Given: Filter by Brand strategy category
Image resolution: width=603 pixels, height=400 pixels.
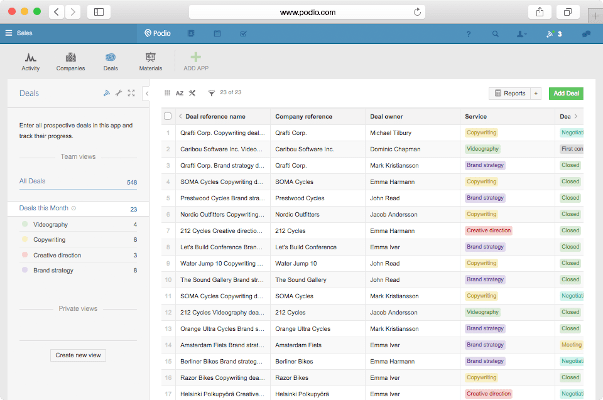Looking at the screenshot, I should pos(79,270).
